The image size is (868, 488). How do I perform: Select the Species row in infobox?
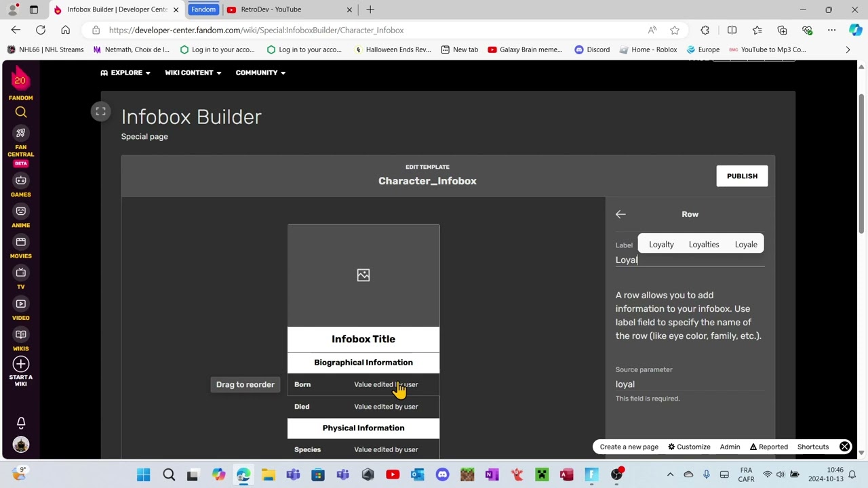point(363,449)
